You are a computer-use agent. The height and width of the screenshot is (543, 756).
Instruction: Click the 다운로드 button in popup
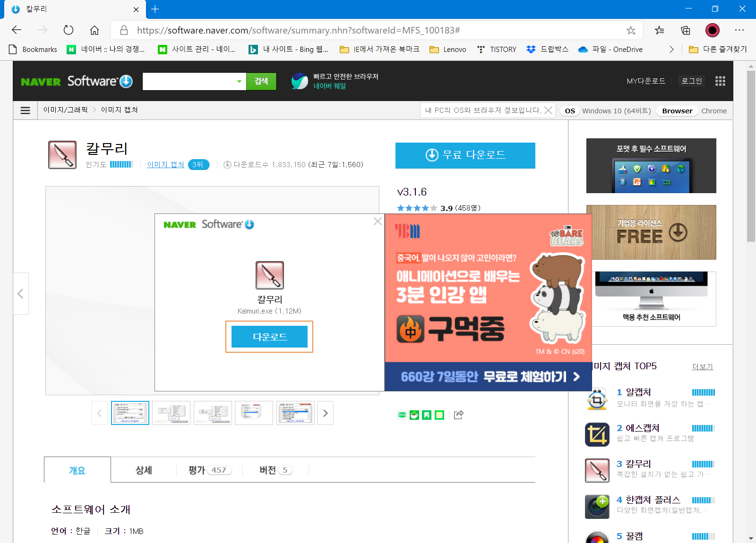coord(269,337)
